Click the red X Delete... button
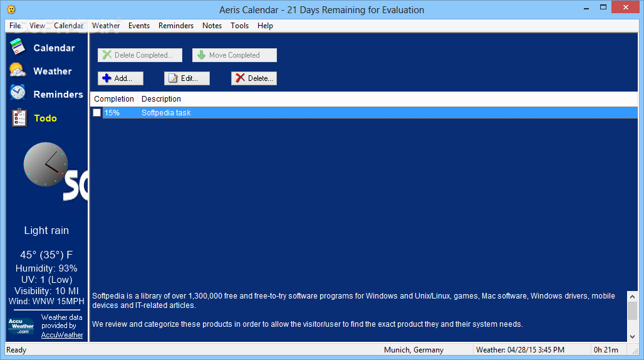 click(254, 78)
